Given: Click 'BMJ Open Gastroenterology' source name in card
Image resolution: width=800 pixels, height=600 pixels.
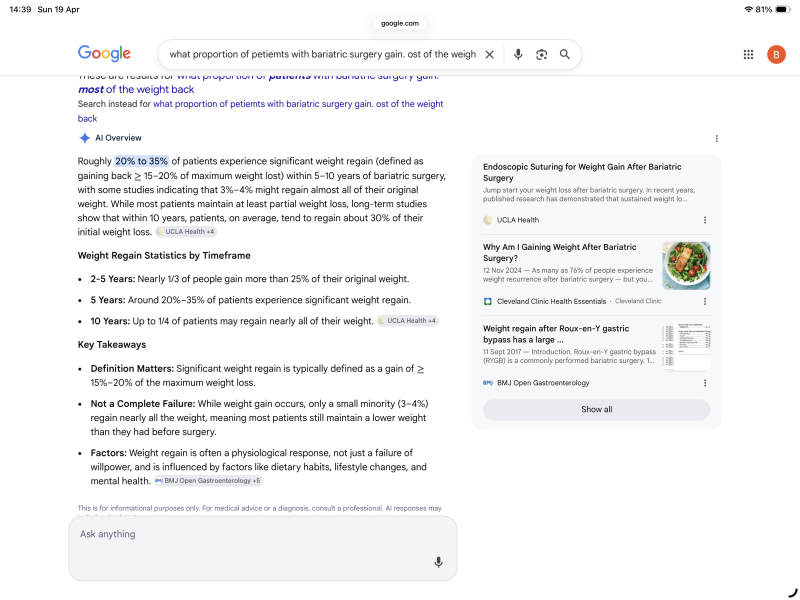Looking at the screenshot, I should click(543, 383).
